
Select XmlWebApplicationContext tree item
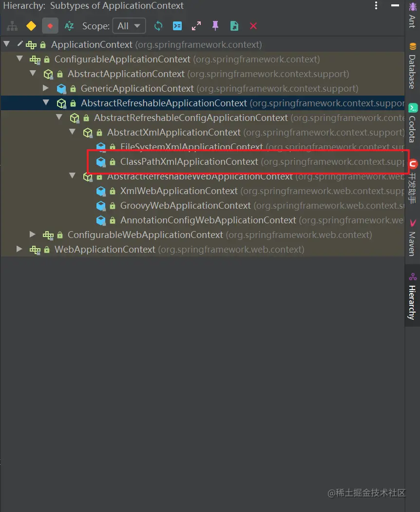(x=202, y=191)
